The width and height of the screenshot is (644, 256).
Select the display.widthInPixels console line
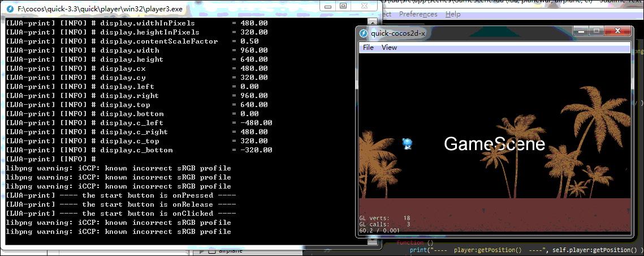[x=137, y=23]
